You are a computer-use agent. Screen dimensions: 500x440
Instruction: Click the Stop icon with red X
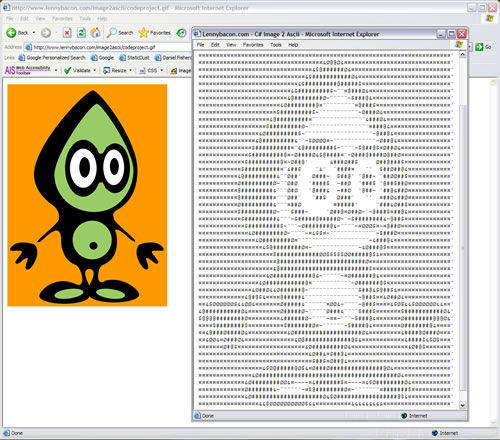pyautogui.click(x=67, y=33)
